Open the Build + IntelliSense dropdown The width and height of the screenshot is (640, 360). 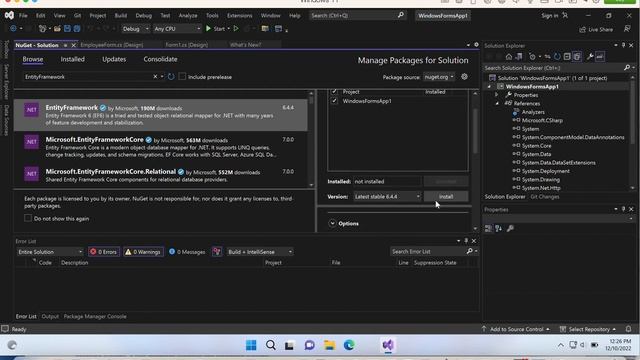tap(260, 252)
